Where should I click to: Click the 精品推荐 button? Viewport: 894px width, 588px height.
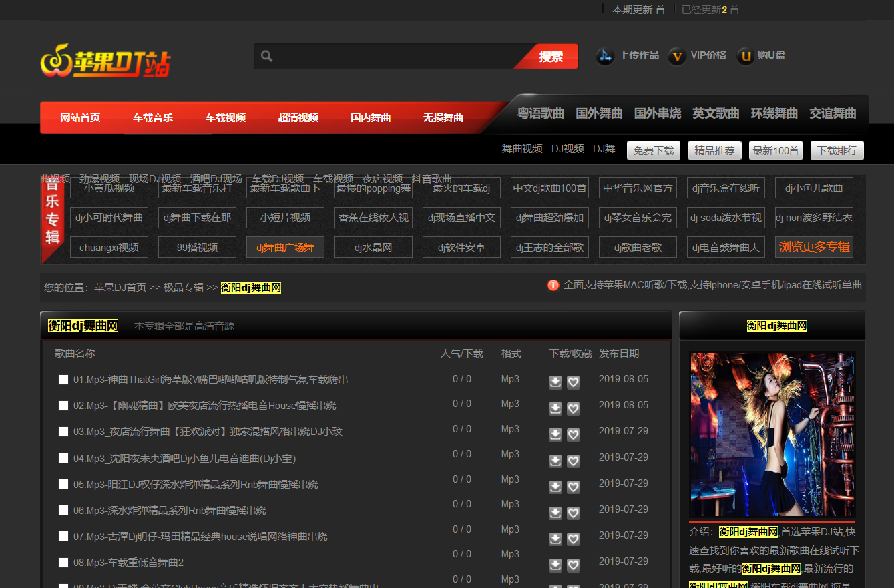(714, 150)
